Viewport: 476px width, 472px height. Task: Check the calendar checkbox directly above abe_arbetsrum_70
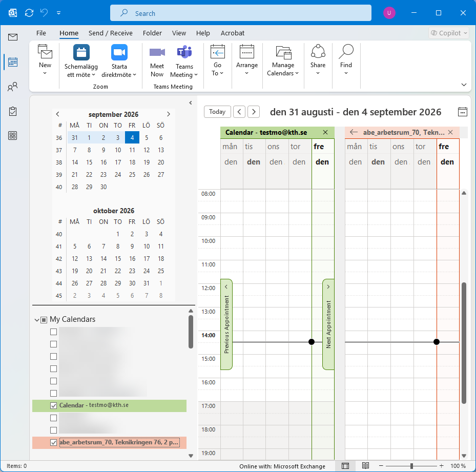(53, 430)
